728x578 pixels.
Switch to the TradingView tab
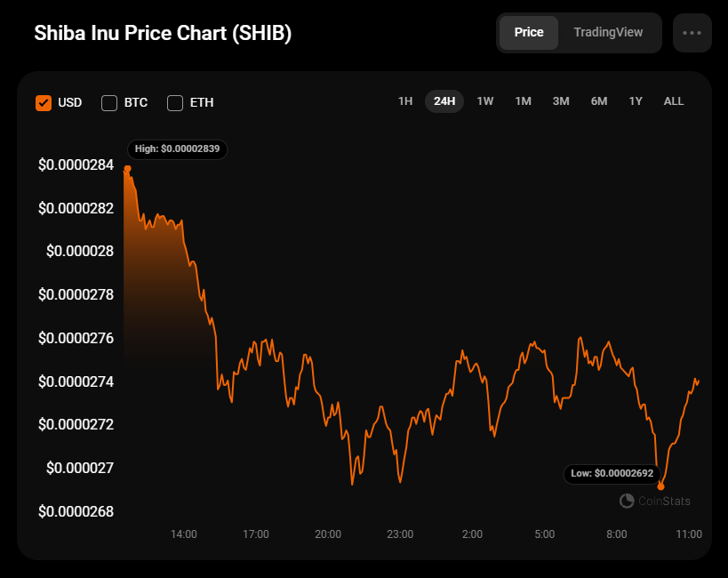coord(608,32)
